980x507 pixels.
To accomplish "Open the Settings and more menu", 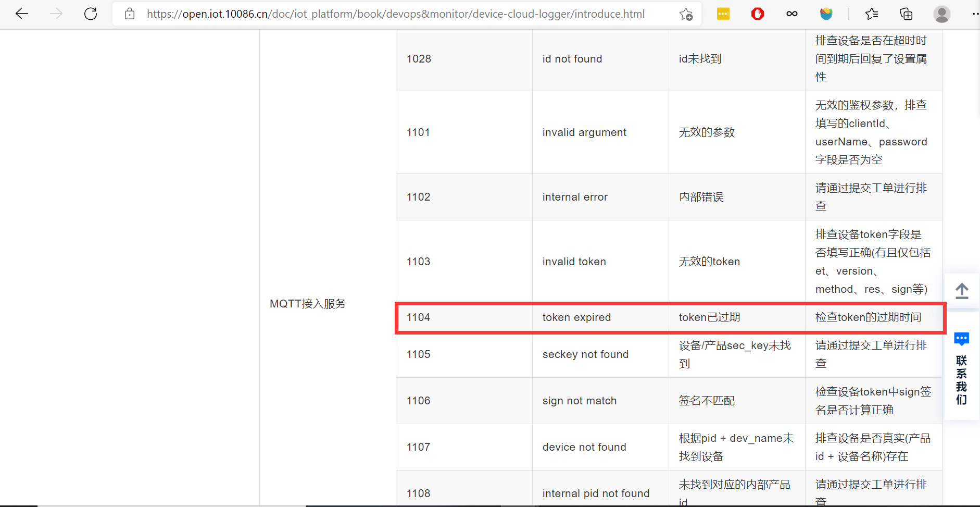I will coord(976,14).
